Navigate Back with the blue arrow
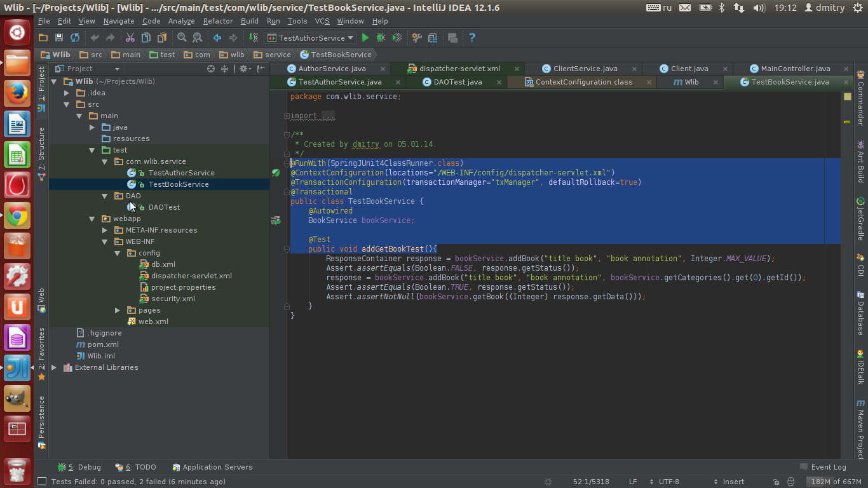Image resolution: width=868 pixels, height=488 pixels. coord(217,38)
